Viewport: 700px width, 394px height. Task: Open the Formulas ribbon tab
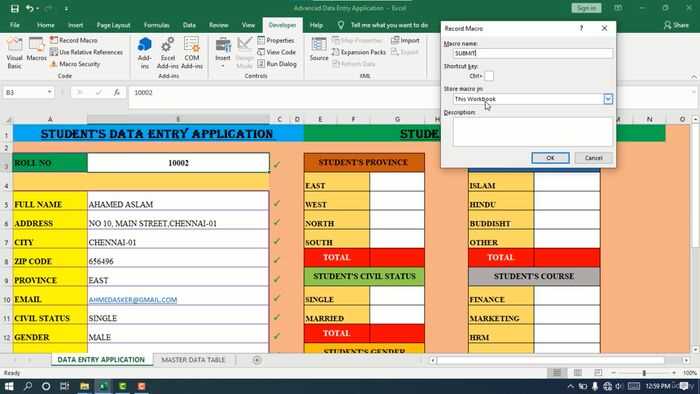click(156, 25)
